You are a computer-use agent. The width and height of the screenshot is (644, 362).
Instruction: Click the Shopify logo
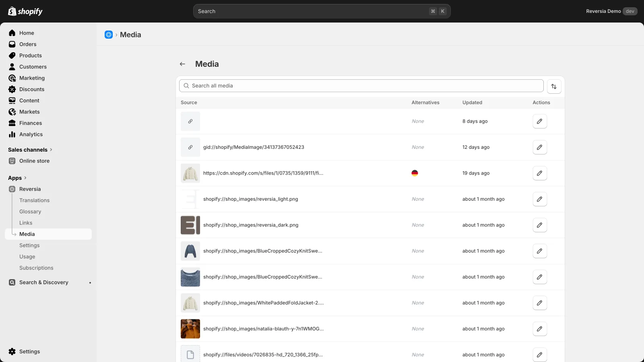[25, 11]
